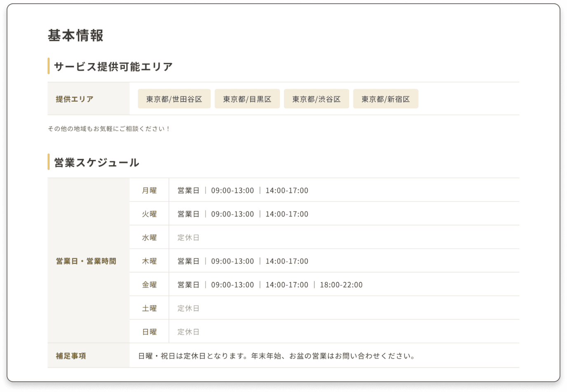This screenshot has height=392, width=567.
Task: Click the 木曜 day cell
Action: [x=149, y=261]
